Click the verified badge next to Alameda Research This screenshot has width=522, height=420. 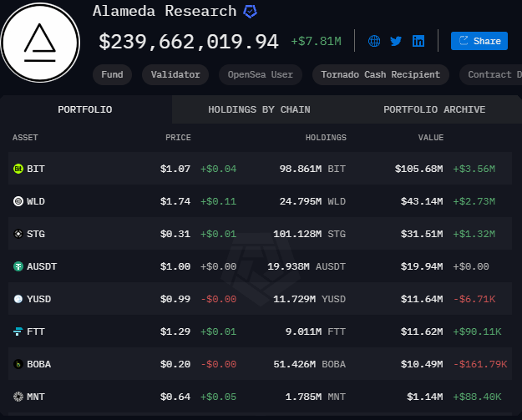(x=250, y=12)
